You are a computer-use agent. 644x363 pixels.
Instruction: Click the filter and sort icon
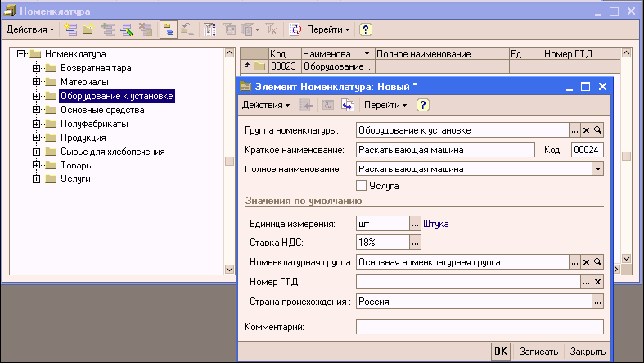(x=209, y=29)
